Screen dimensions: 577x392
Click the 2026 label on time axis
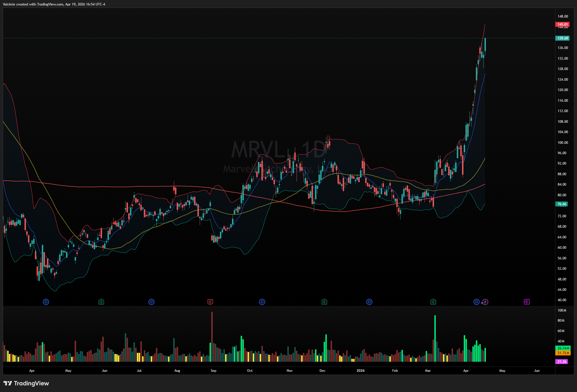point(360,370)
